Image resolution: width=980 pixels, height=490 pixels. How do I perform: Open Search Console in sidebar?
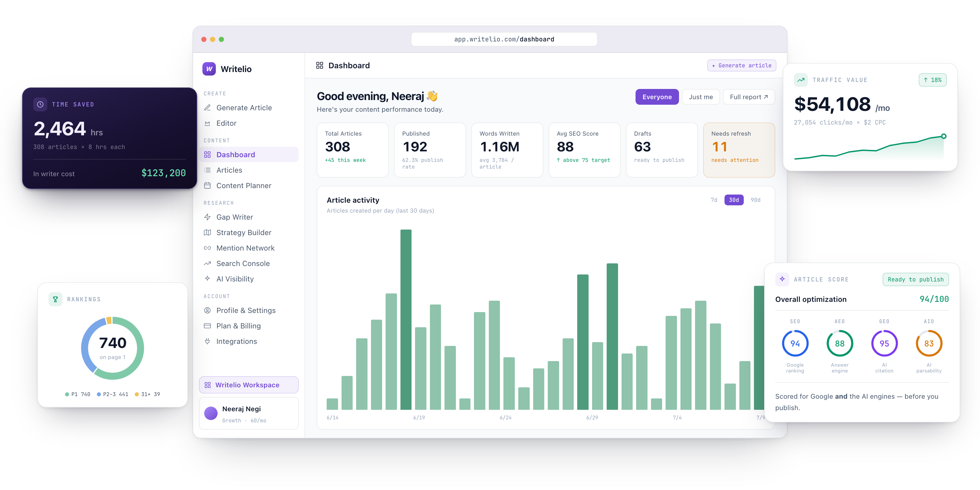pos(249,263)
